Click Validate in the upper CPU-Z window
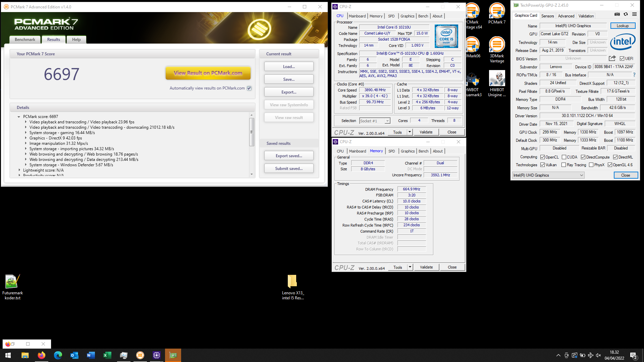Image resolution: width=644 pixels, height=362 pixels. tap(426, 132)
